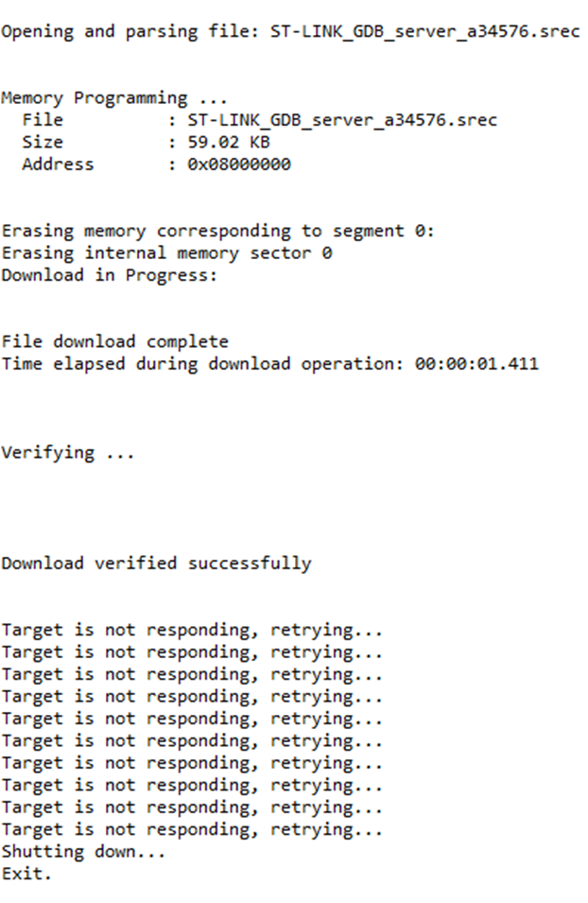
Task: Click the Address value 0x08000000
Action: point(239,165)
